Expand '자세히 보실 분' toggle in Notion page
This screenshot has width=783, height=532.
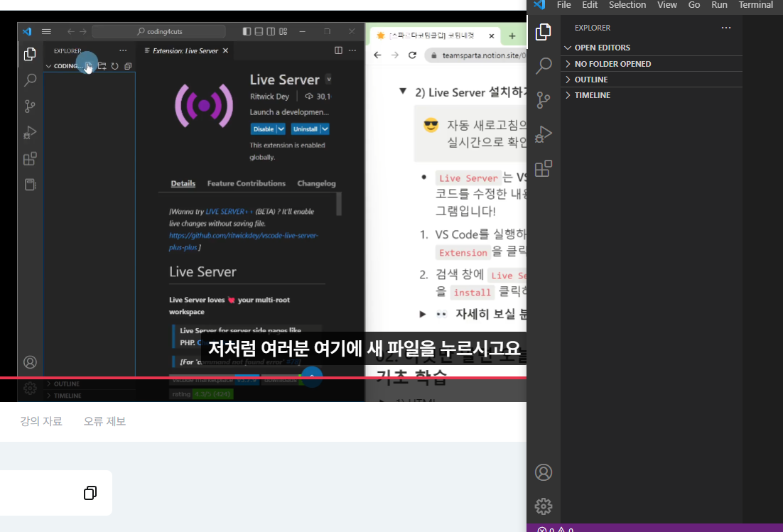point(423,314)
